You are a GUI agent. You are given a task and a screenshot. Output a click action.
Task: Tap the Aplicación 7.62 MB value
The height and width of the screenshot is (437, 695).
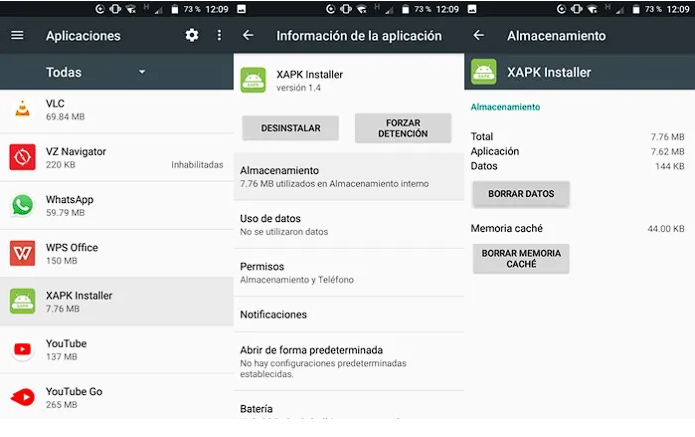point(667,152)
